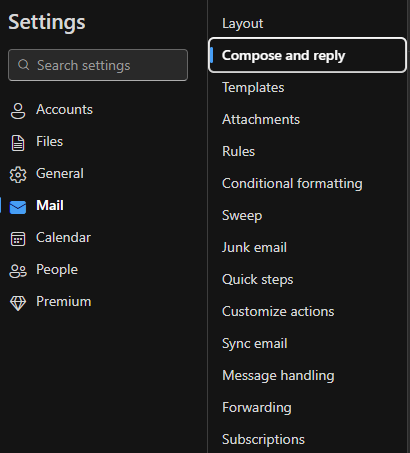
Task: Select Compose and reply
Action: click(307, 55)
